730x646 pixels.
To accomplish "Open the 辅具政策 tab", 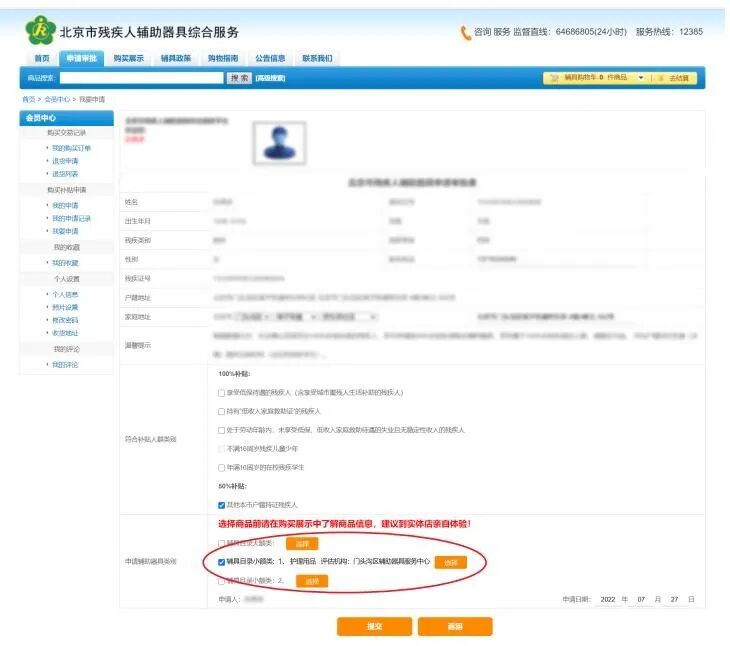I will coord(176,58).
